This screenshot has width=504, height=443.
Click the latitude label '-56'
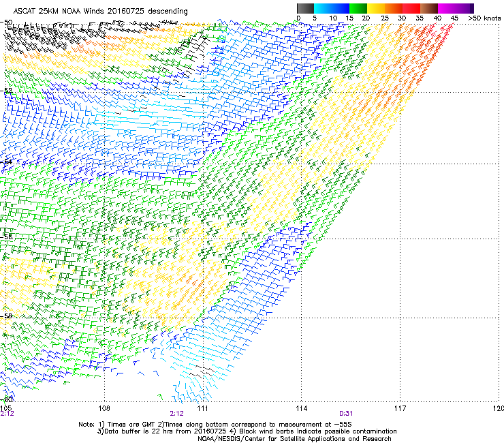pos(6,236)
